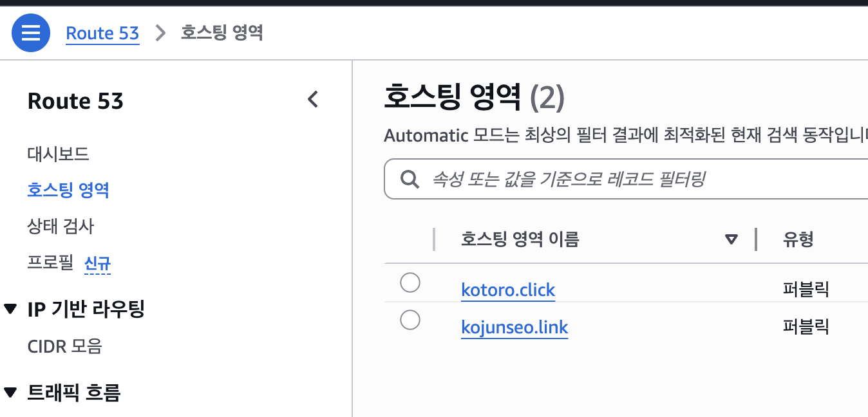Click the sort triangle beside 호스팅 영역 이름
This screenshot has width=868, height=417.
click(x=731, y=239)
